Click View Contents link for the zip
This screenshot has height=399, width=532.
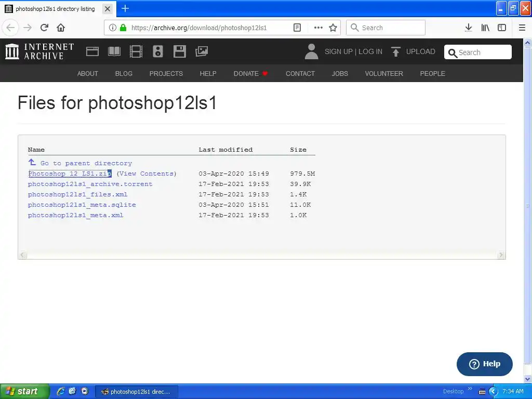point(147,174)
